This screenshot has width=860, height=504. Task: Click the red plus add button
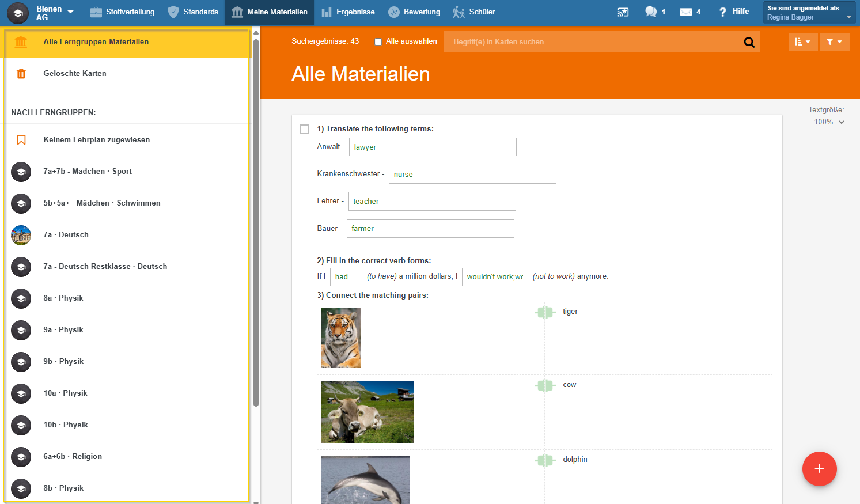click(819, 469)
